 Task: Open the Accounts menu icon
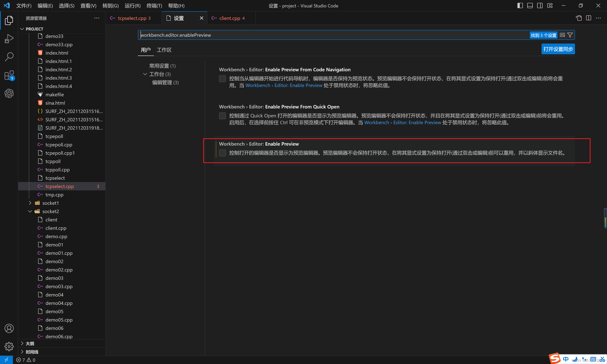pos(9,328)
